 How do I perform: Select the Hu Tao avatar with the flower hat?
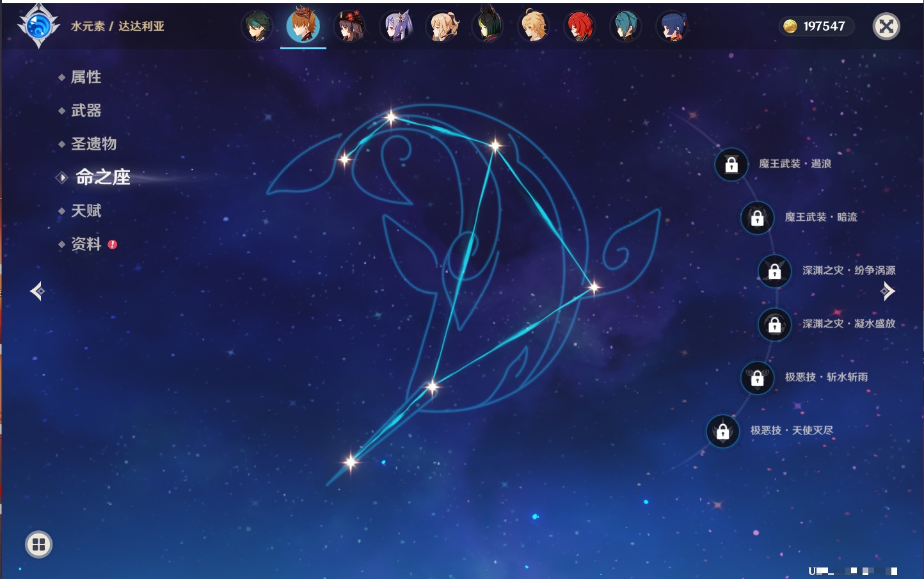pos(349,27)
